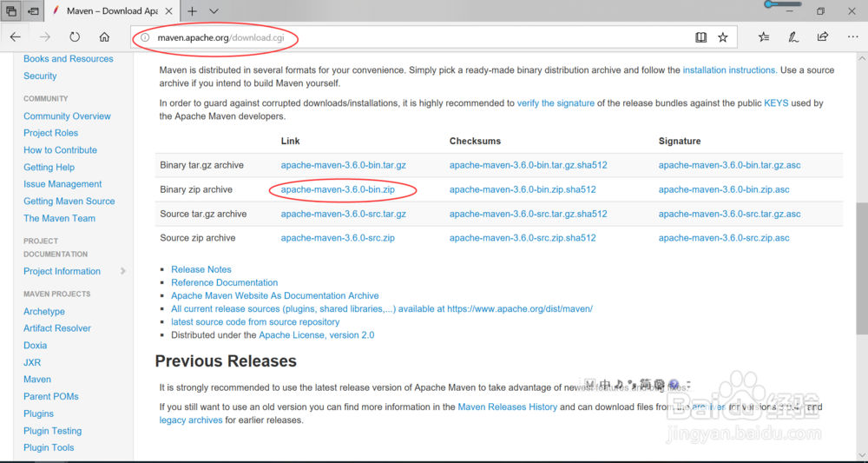
Task: Set these tabs aside icon
Action: click(x=33, y=11)
